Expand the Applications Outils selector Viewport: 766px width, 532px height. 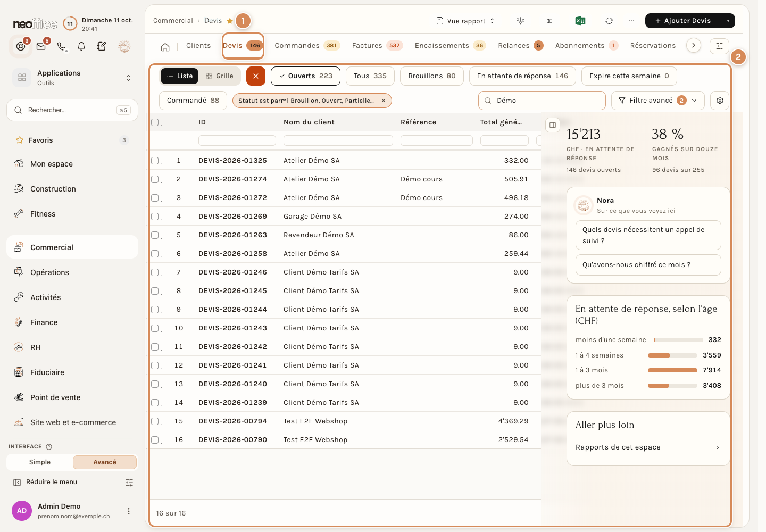[72, 78]
